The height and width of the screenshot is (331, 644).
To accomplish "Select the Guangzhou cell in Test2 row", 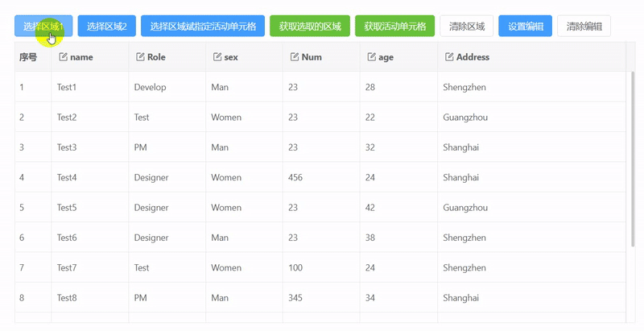I will (532, 117).
